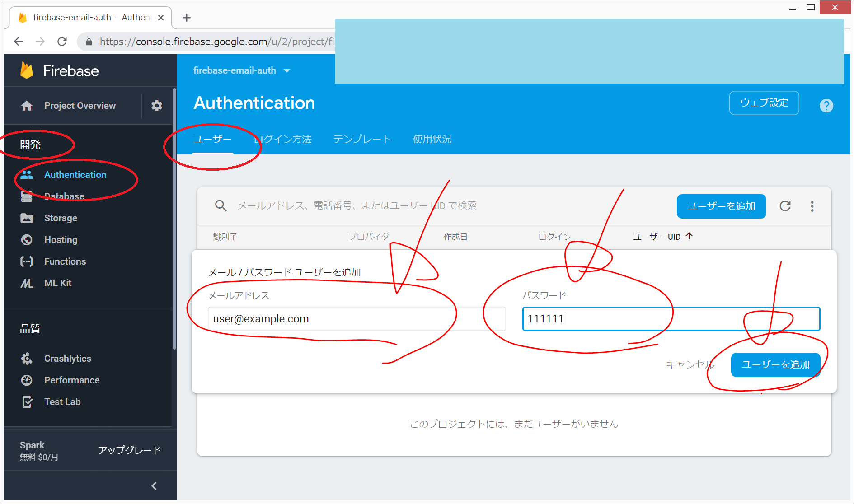Click the search magnifier icon
The width and height of the screenshot is (854, 504).
pyautogui.click(x=221, y=206)
